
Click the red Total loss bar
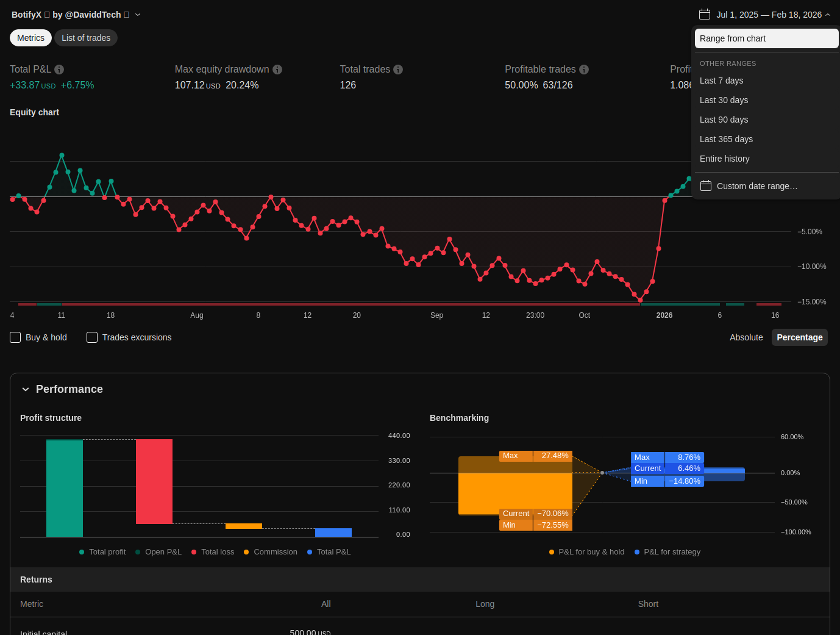coord(154,481)
